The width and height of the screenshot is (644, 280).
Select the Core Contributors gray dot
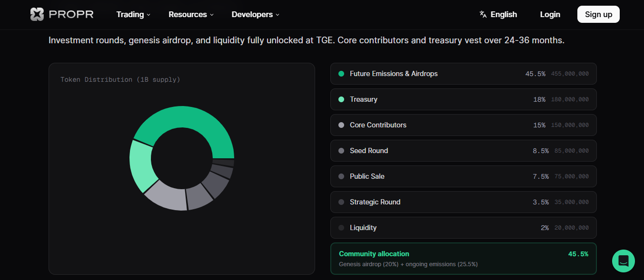click(x=341, y=125)
